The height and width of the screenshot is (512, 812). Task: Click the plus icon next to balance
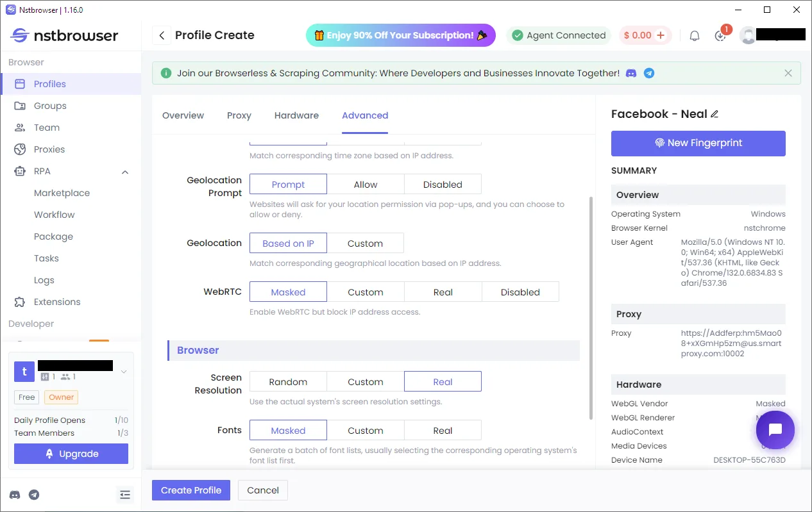point(661,35)
